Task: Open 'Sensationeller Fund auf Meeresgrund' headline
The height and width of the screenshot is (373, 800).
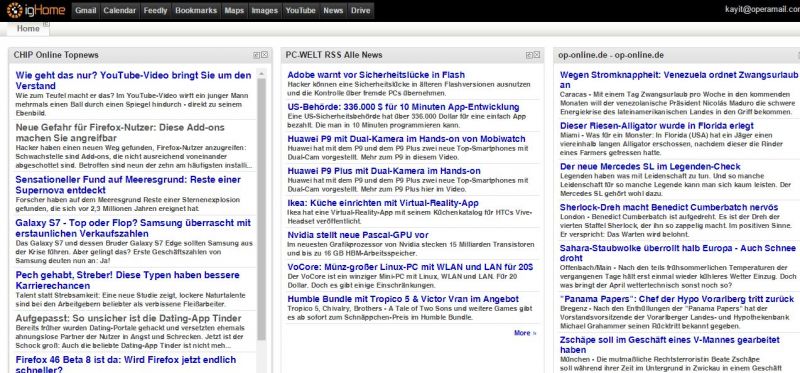Action: 128,185
